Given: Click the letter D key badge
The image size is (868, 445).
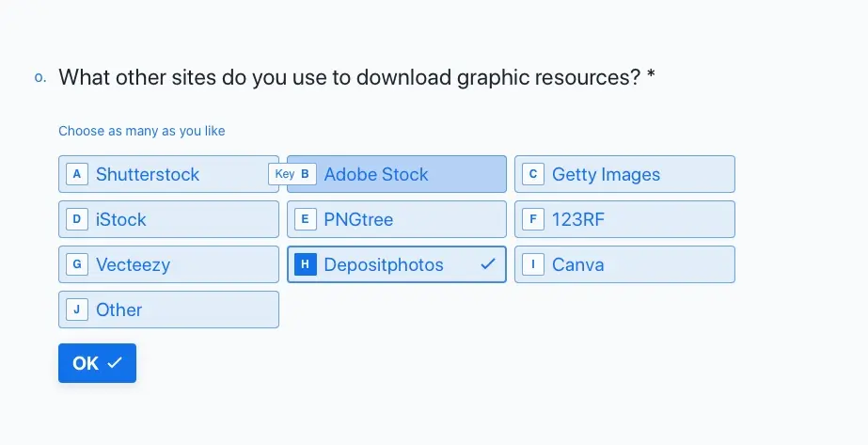Looking at the screenshot, I should click(77, 219).
